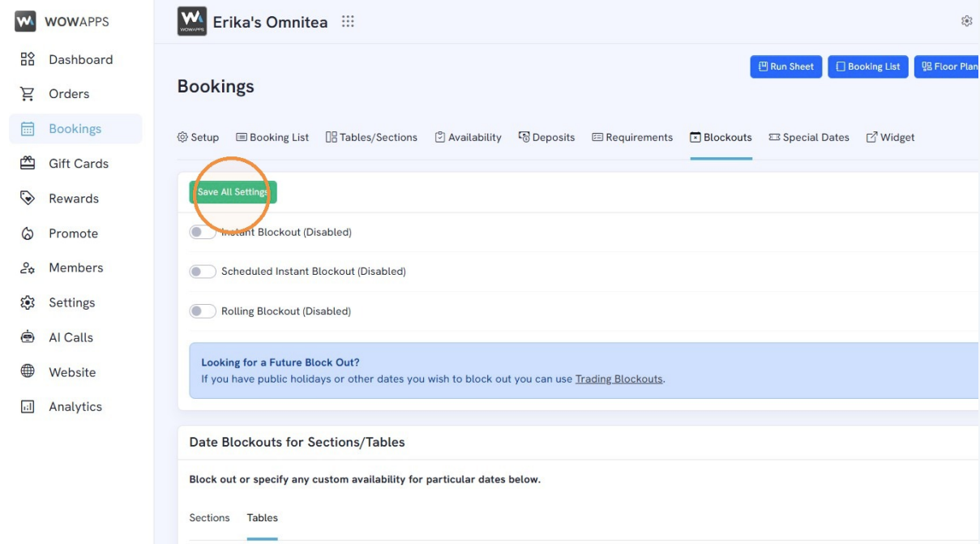Image resolution: width=980 pixels, height=544 pixels.
Task: Open the Run Sheet button
Action: pyautogui.click(x=786, y=66)
